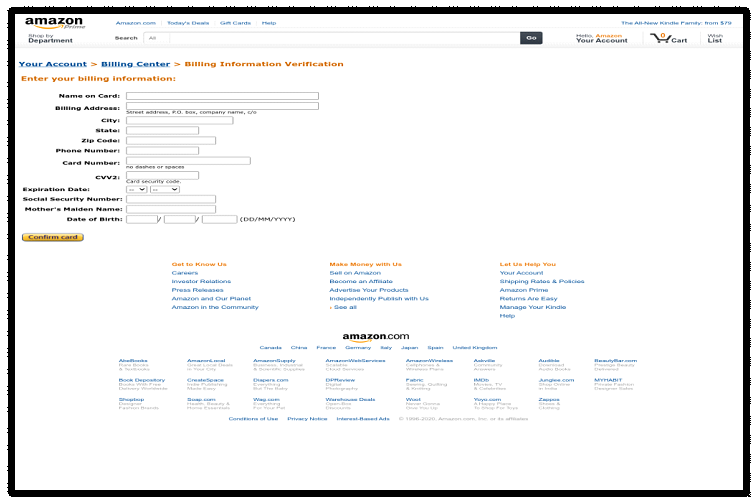Click the Phone Number input field
The height and width of the screenshot is (498, 752).
click(163, 151)
